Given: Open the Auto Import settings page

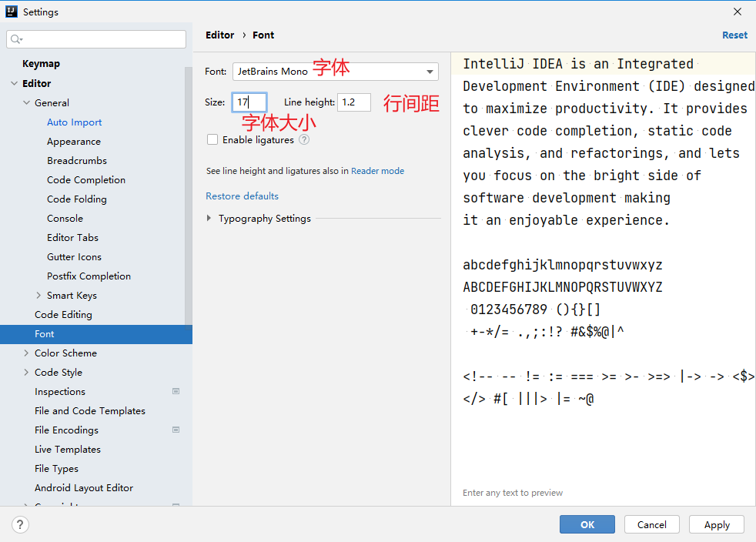Looking at the screenshot, I should [74, 122].
